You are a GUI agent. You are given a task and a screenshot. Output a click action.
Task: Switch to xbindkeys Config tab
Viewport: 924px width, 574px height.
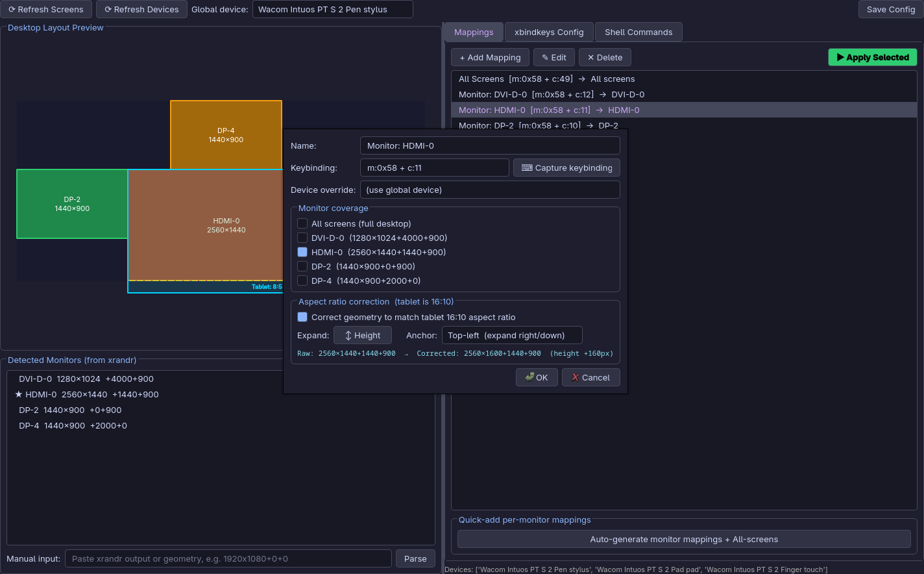tap(549, 32)
